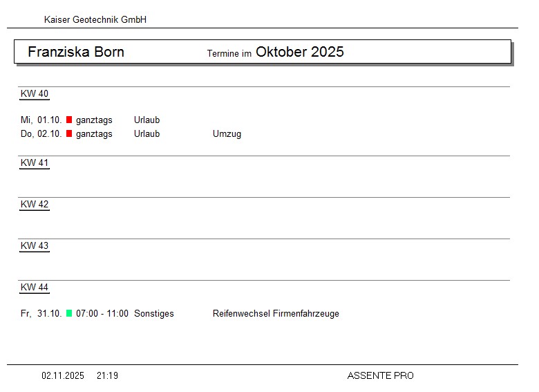Select the green marker on Fr, 31.10.
Viewport: 539px width, 392px height.
(x=69, y=313)
